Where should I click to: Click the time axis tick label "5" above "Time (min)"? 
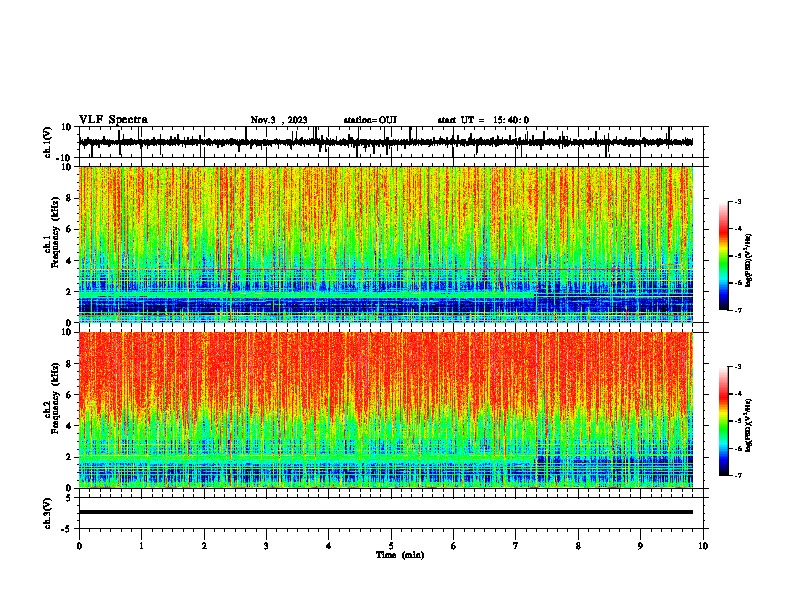click(391, 546)
